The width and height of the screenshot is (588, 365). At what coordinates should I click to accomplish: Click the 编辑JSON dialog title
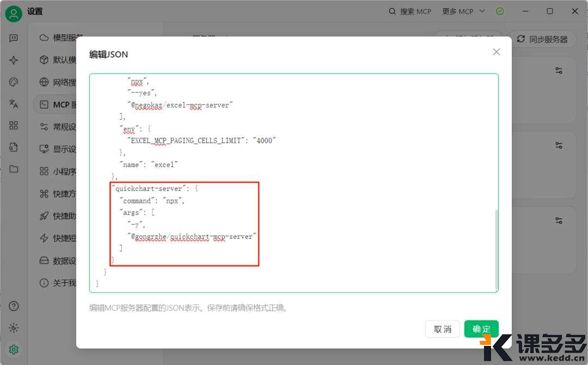(x=109, y=54)
